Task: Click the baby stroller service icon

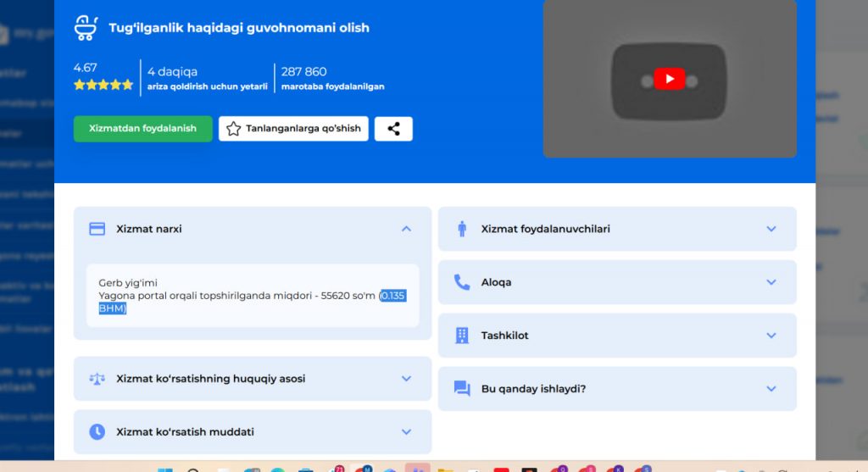Action: pos(86,28)
